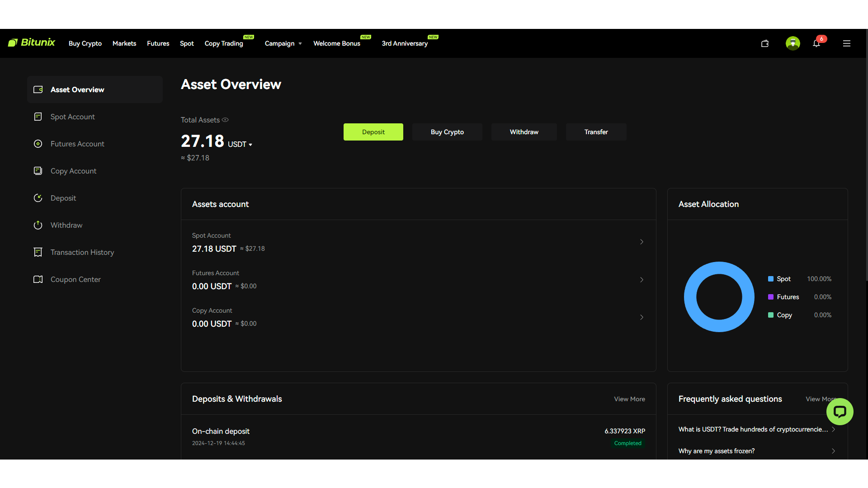This screenshot has width=868, height=488.
Task: Open the notification bell with 6 alerts
Action: 816,43
